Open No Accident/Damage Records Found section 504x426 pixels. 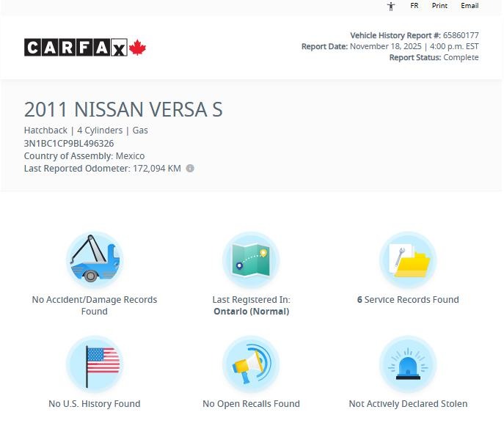(94, 305)
